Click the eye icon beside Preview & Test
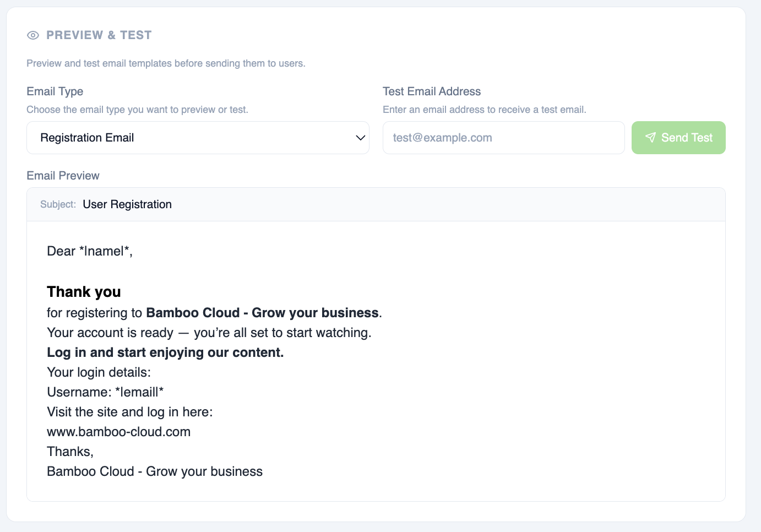Screen dimensions: 761x532 33,35
